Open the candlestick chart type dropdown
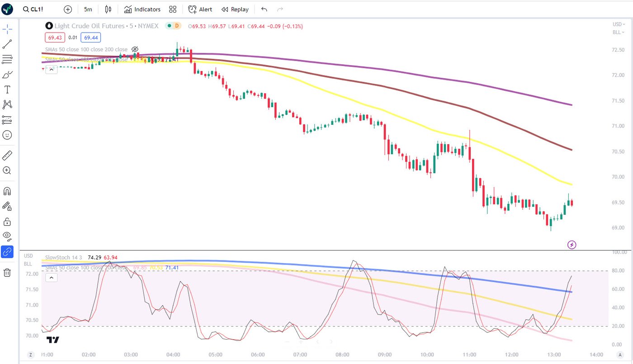The height and width of the screenshot is (364, 633). [x=108, y=9]
